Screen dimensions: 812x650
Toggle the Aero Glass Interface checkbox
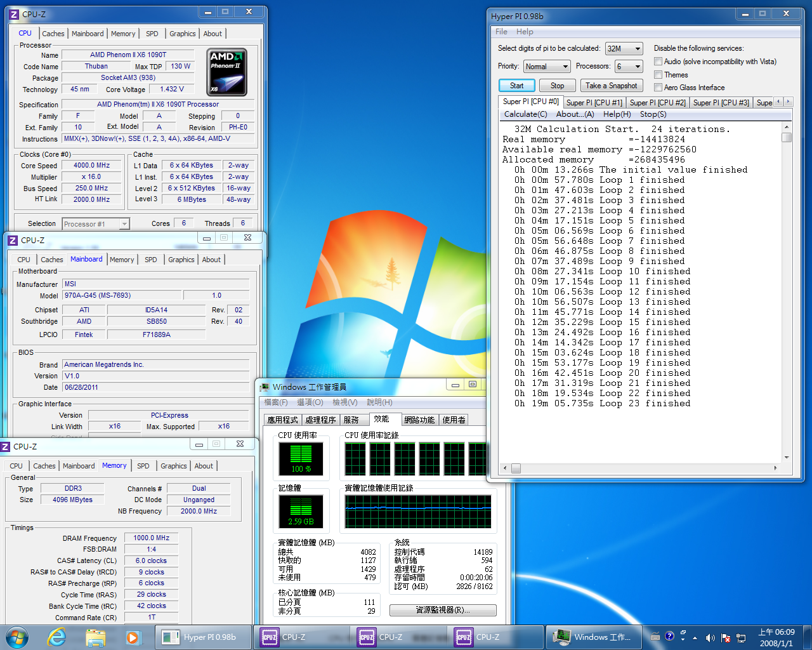pos(658,88)
